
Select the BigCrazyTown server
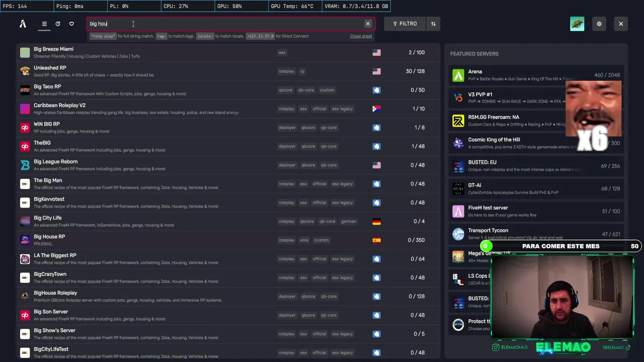tap(228, 278)
